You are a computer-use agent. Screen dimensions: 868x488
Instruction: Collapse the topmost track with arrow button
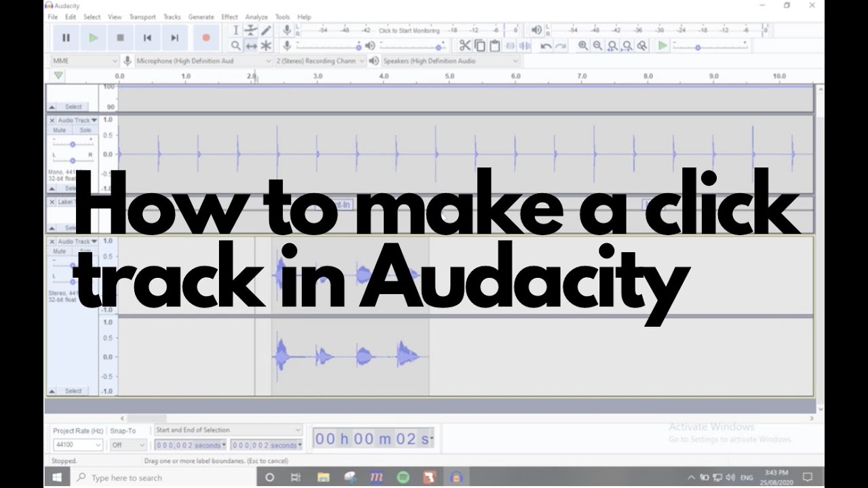click(52, 107)
